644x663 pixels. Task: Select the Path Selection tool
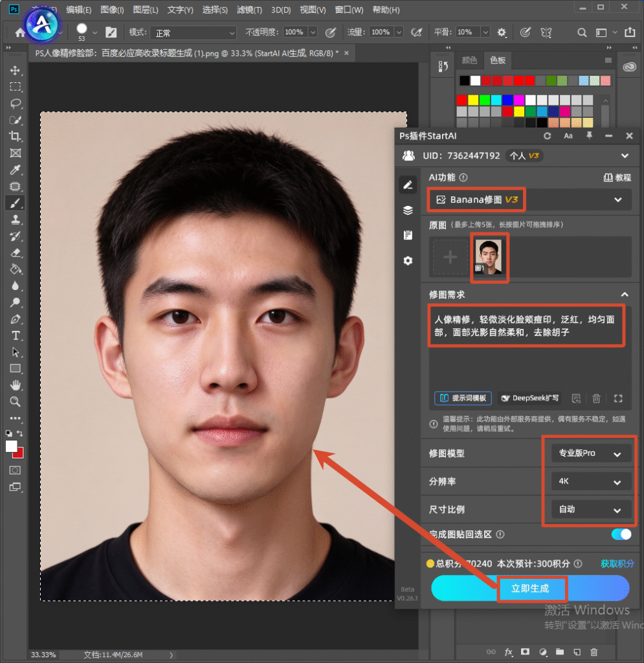point(16,352)
